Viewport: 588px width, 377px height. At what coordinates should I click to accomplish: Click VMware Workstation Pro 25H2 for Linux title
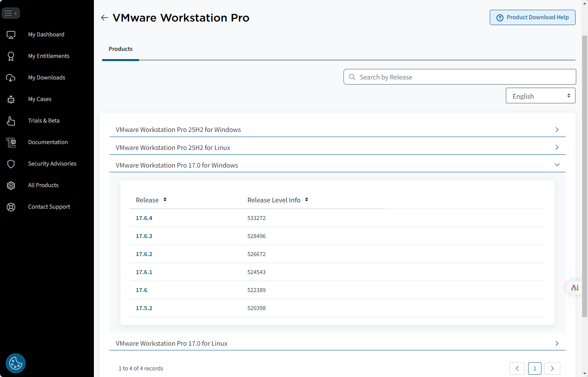(173, 148)
